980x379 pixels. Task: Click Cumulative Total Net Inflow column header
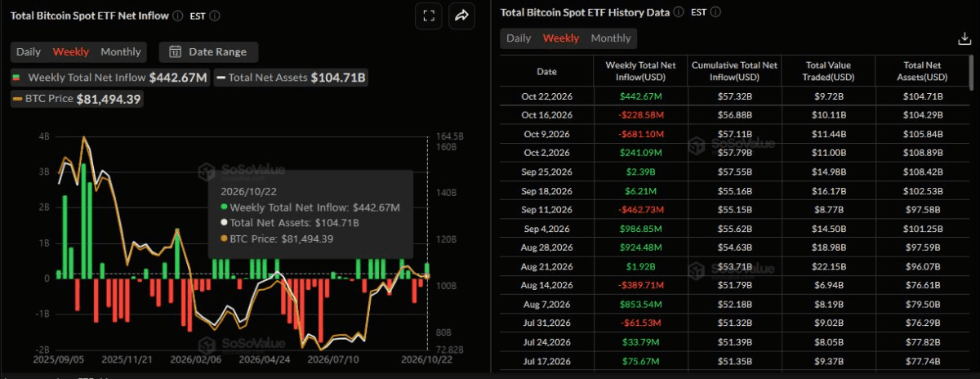[734, 71]
